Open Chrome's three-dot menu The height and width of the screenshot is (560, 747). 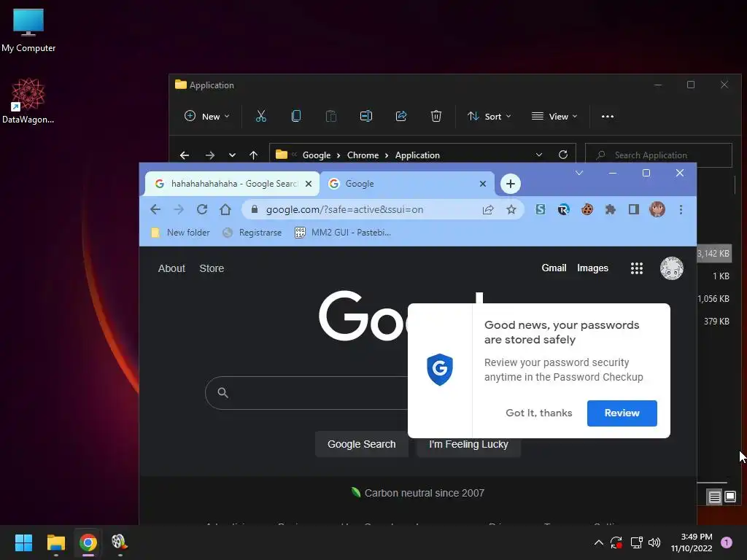(681, 209)
